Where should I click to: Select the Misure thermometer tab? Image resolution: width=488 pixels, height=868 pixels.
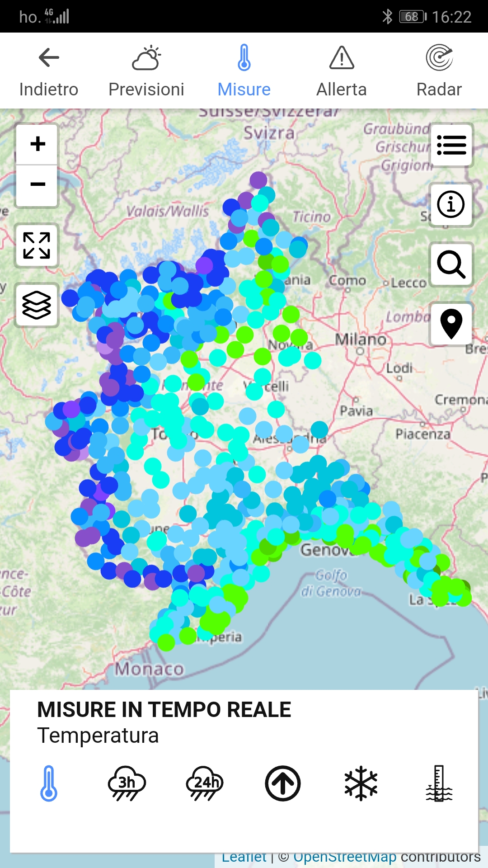pyautogui.click(x=244, y=71)
